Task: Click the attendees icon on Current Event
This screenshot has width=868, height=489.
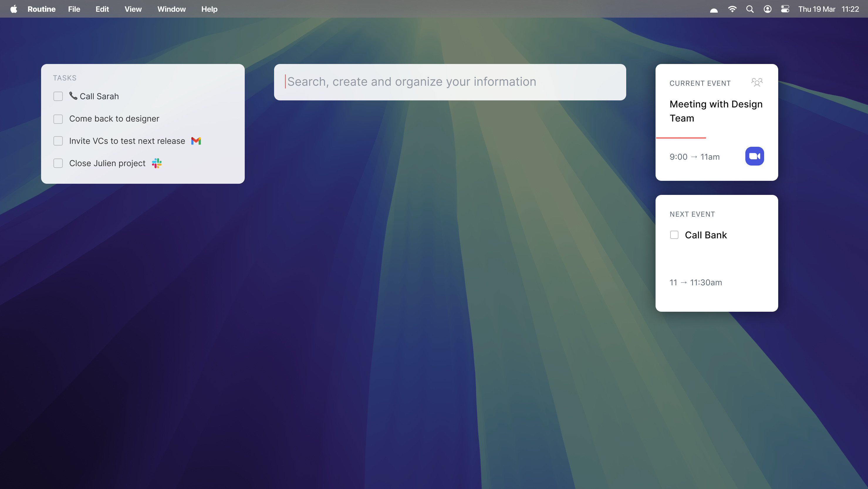Action: [x=756, y=82]
